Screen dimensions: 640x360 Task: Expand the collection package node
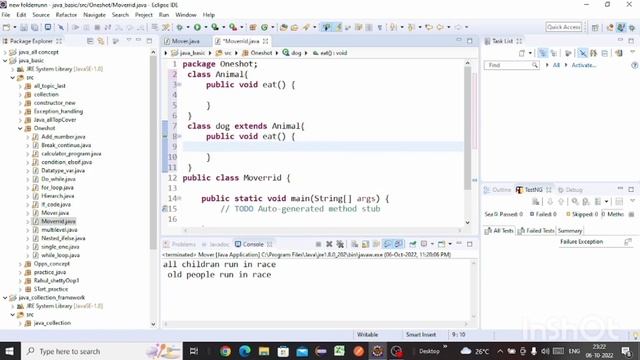20,94
